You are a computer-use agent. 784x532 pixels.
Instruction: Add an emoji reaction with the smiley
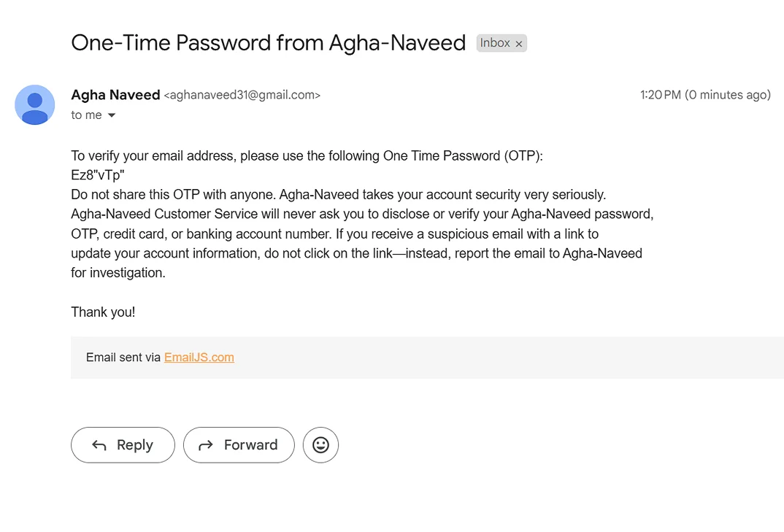point(320,445)
